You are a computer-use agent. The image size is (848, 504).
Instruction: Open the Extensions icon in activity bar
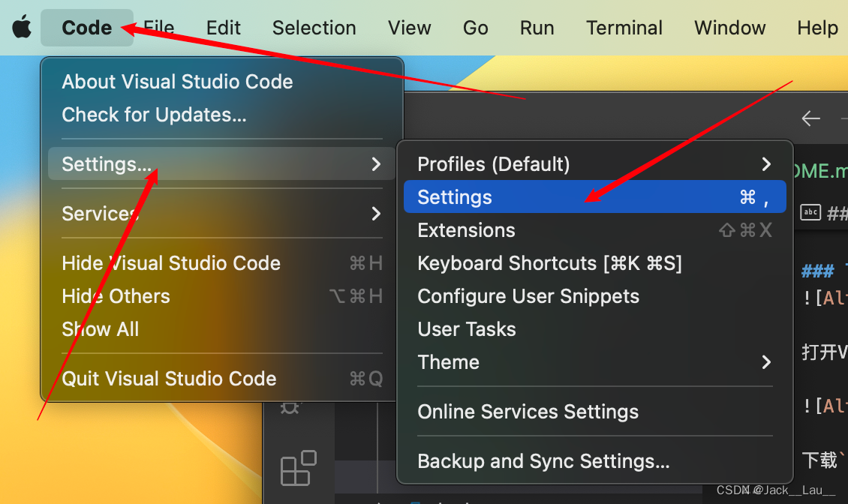point(299,468)
